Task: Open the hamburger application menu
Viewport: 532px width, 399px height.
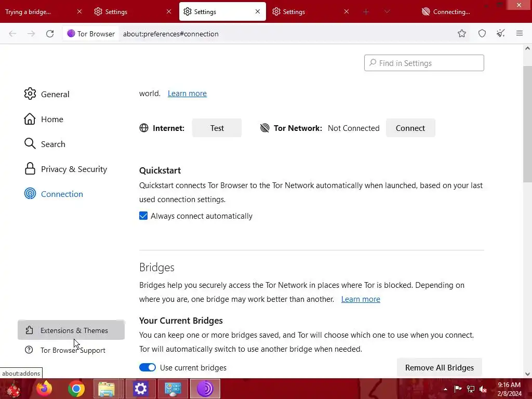Action: [520, 33]
